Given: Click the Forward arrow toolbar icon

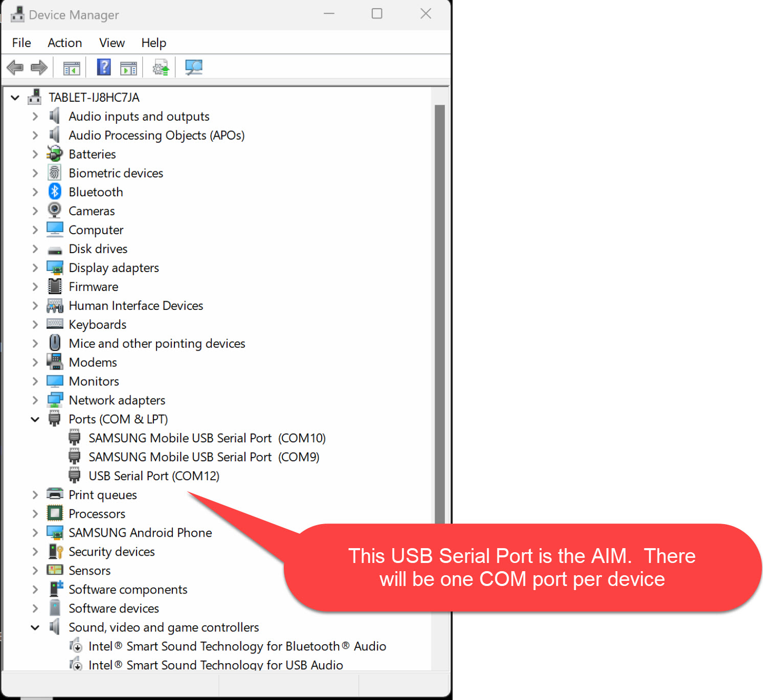Looking at the screenshot, I should [x=39, y=67].
